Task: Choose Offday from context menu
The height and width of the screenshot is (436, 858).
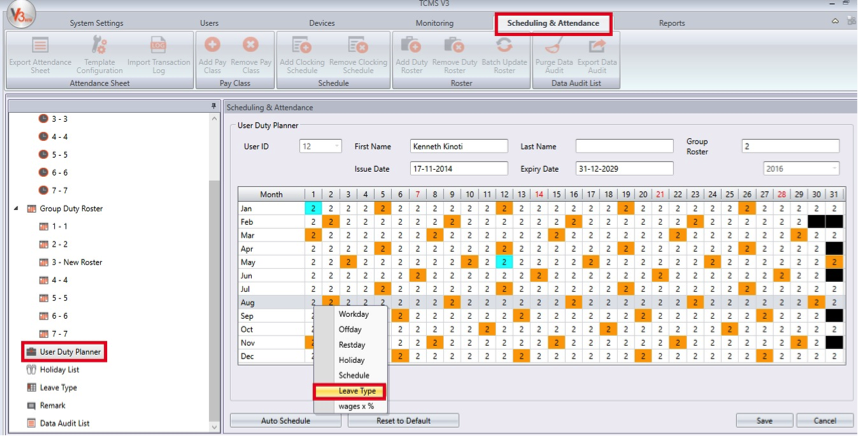Action: coord(350,330)
